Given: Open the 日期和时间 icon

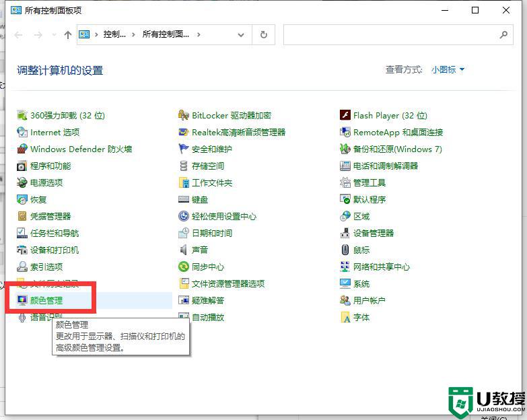Looking at the screenshot, I should (x=184, y=233).
